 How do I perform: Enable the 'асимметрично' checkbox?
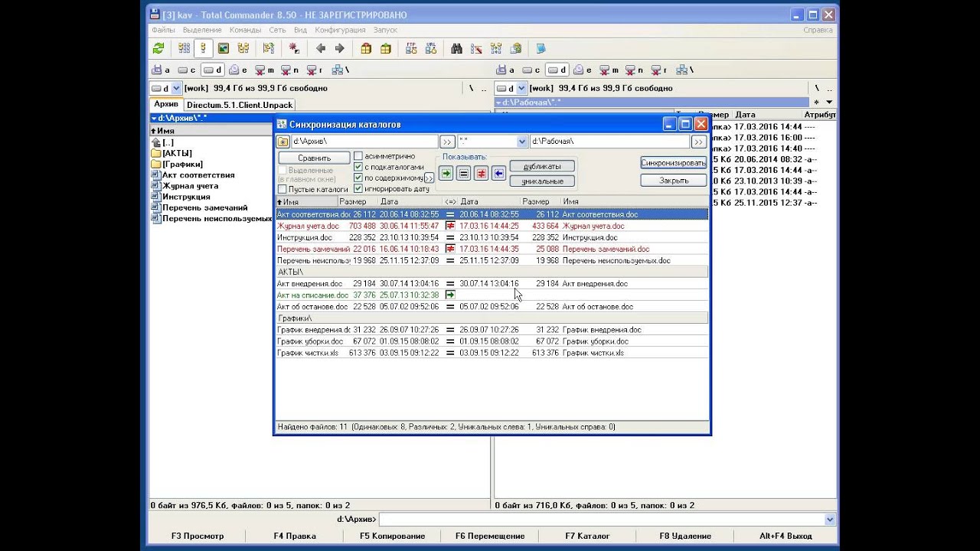tap(358, 156)
